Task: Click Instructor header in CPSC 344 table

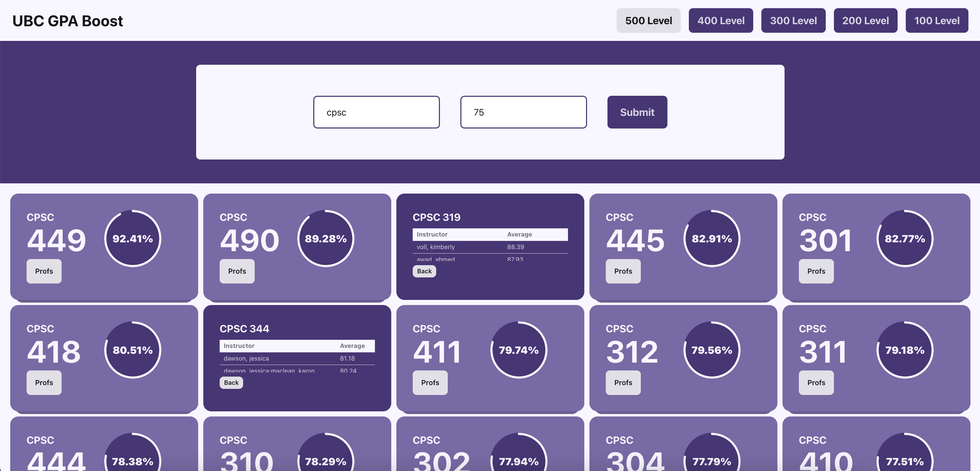Action: coord(239,346)
